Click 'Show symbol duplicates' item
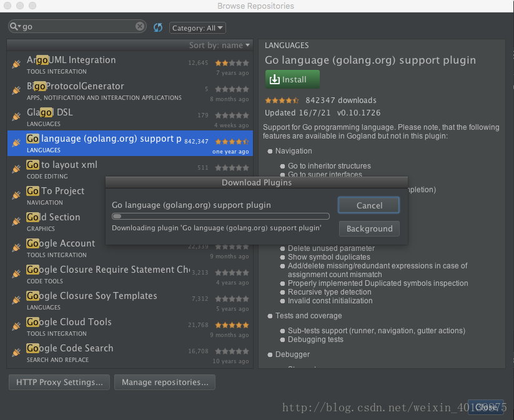Viewport: 514px width, 420px height. [329, 257]
